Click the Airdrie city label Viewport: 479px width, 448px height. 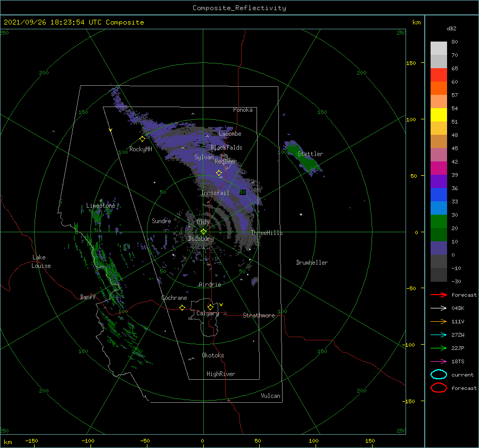(x=210, y=284)
